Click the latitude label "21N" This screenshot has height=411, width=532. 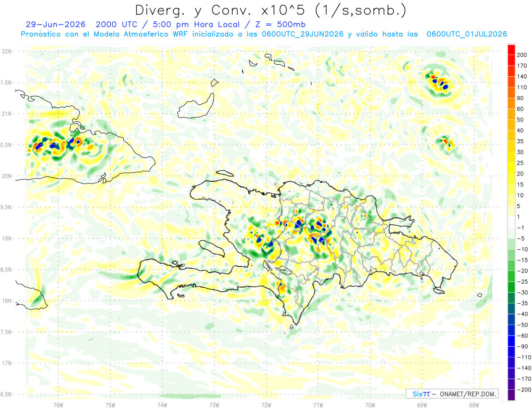pos(6,114)
